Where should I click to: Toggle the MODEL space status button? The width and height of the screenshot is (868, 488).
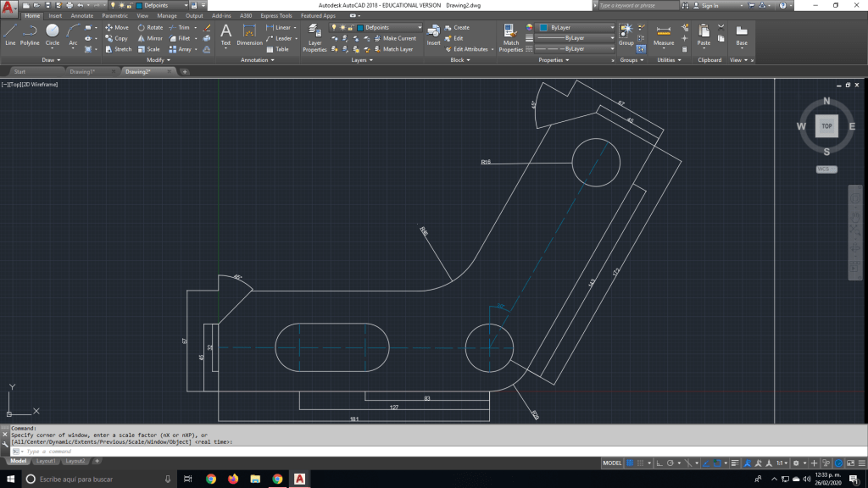coord(612,463)
